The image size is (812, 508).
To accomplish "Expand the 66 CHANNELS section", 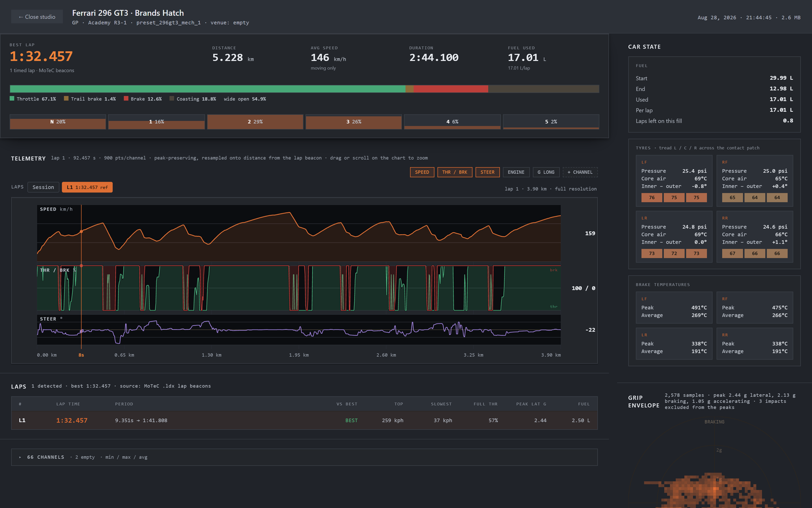I will [304, 457].
